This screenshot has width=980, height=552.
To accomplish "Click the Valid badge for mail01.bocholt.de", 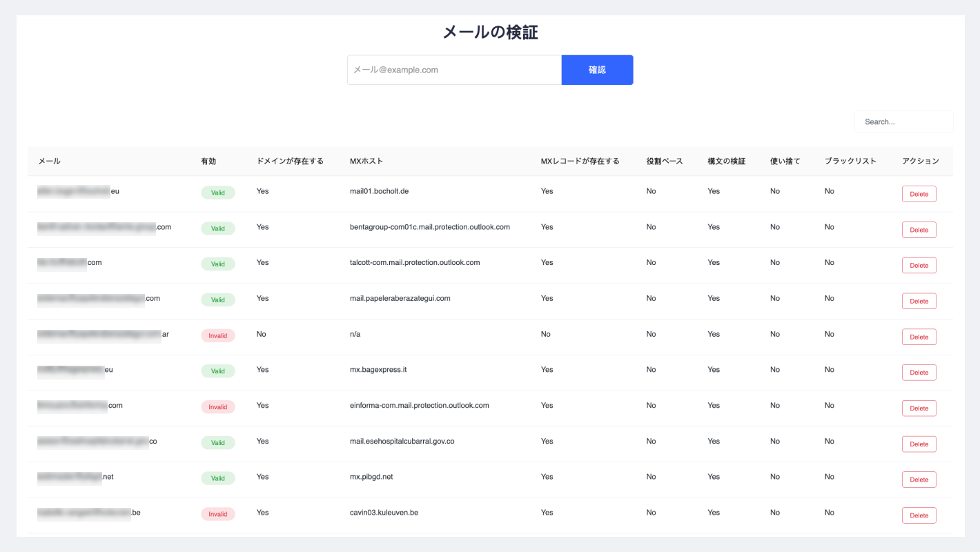I will tap(218, 193).
